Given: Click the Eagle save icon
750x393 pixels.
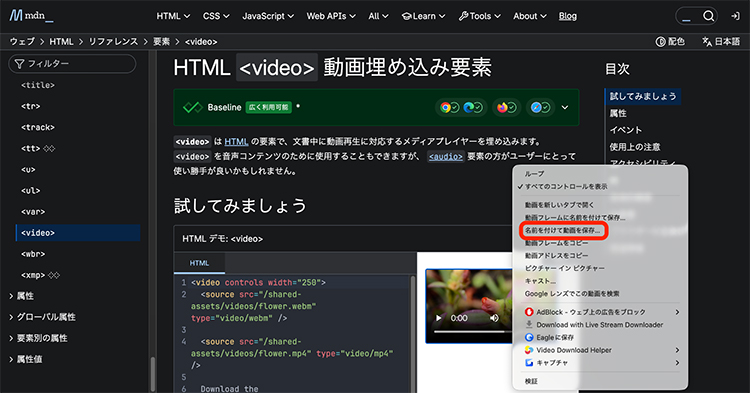Looking at the screenshot, I should pos(529,338).
